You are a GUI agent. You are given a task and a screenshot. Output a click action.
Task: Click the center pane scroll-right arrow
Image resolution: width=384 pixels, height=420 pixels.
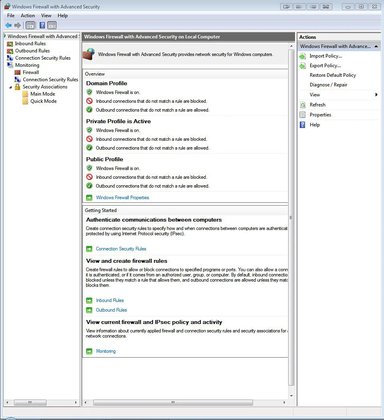point(284,402)
